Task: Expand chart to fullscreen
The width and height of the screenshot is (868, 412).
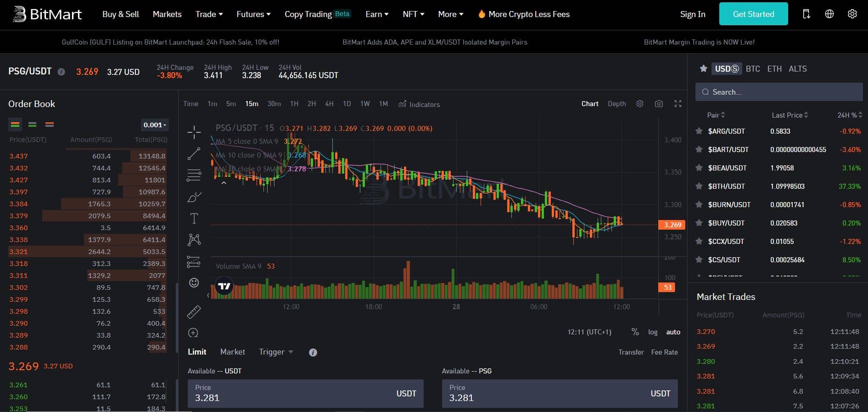Action: 678,104
